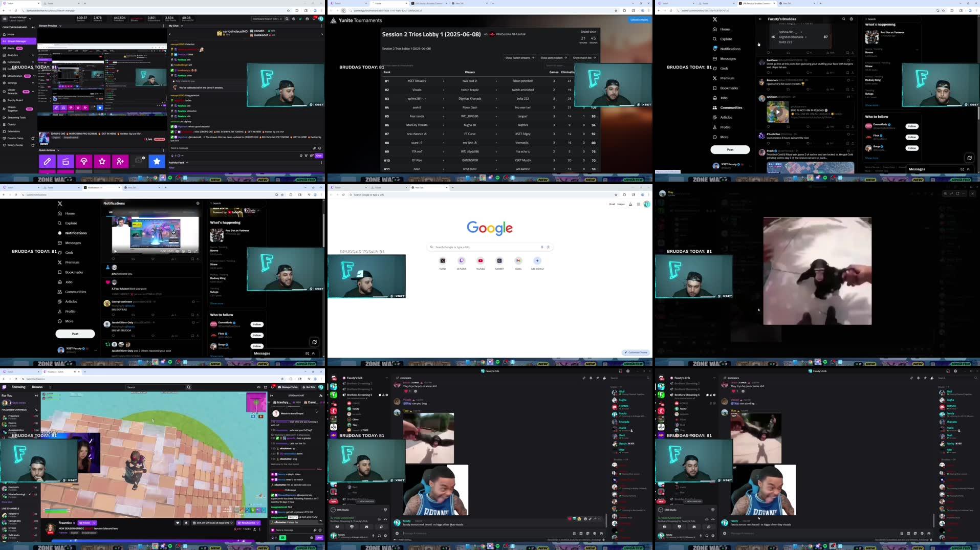Open YouTube shortcut on Google New Tab
This screenshot has height=550, width=980.
481,262
